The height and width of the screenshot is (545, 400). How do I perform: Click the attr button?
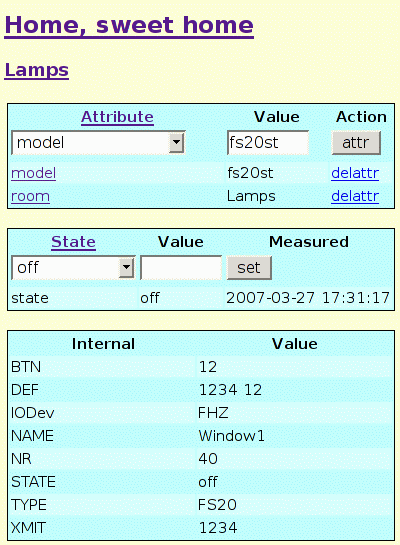pyautogui.click(x=356, y=143)
